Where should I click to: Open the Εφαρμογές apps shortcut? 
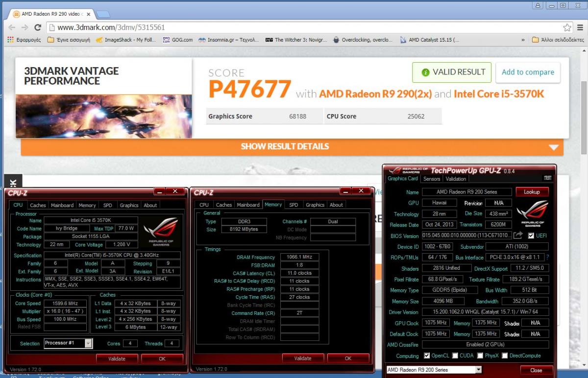(24, 40)
